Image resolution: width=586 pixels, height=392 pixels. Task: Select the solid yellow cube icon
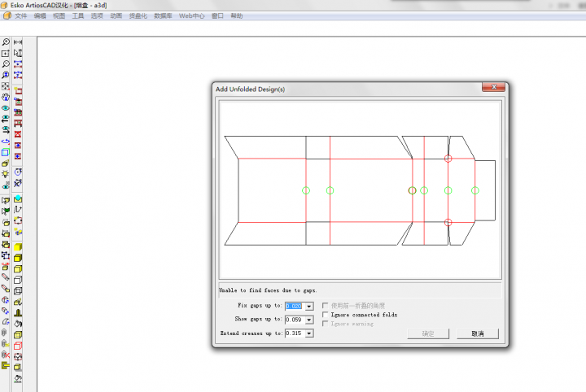coord(18,246)
